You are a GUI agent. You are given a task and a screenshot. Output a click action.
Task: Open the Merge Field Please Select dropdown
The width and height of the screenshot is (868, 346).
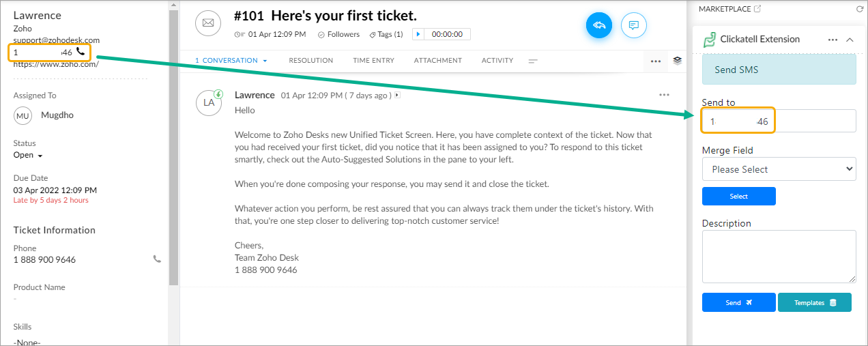click(779, 169)
